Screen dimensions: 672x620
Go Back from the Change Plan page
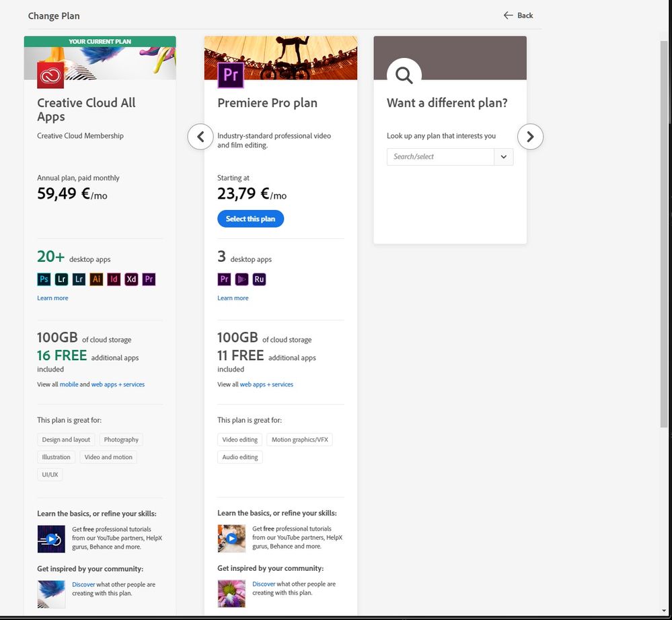[519, 15]
